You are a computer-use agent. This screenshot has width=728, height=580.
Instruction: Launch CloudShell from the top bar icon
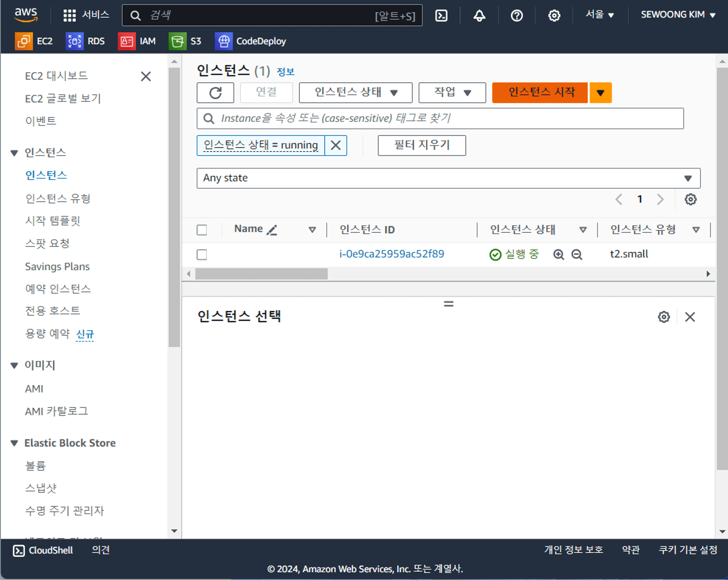[441, 15]
